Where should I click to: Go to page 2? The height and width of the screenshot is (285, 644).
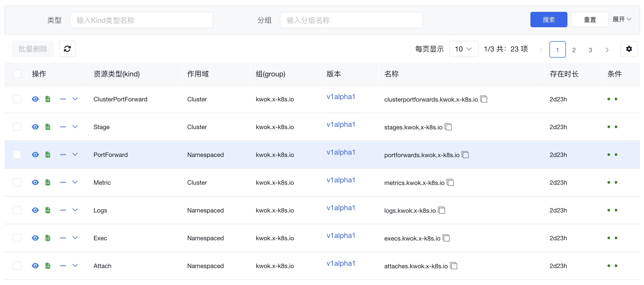pos(574,50)
